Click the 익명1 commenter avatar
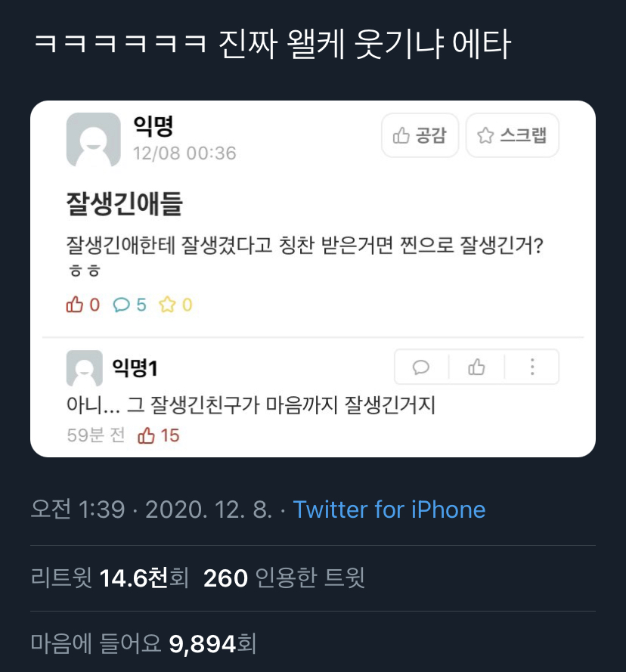The width and height of the screenshot is (626, 672). click(84, 368)
